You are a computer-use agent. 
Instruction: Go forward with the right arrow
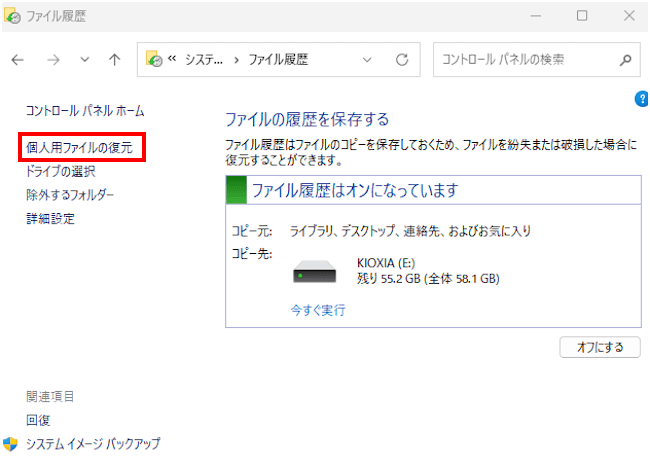click(x=53, y=60)
